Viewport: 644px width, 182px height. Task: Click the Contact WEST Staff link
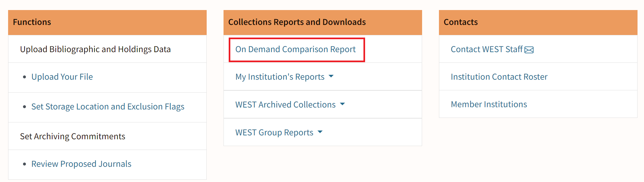point(487,49)
